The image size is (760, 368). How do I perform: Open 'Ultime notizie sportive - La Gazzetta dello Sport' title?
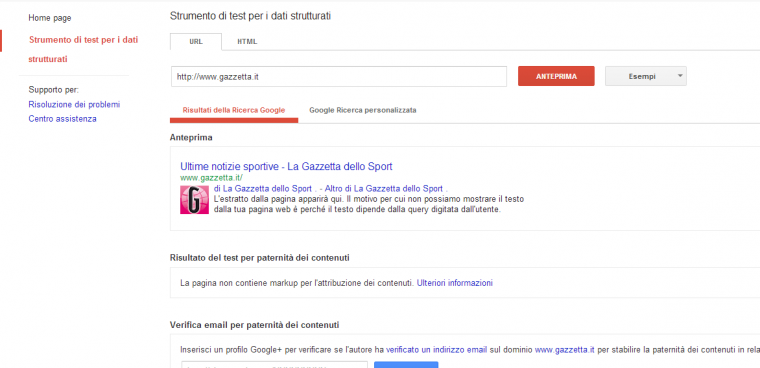[286, 166]
